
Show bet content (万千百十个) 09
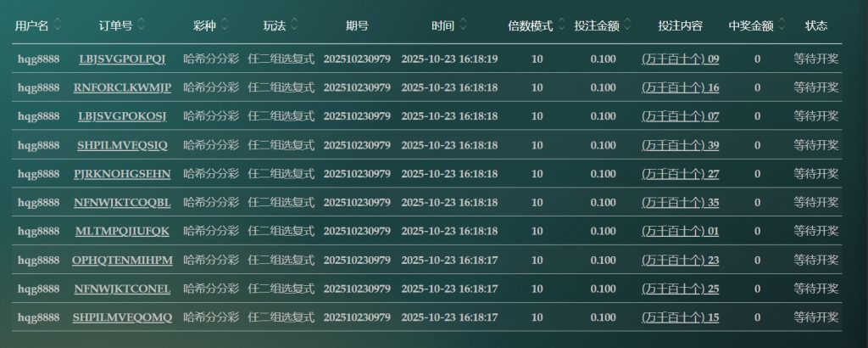680,59
